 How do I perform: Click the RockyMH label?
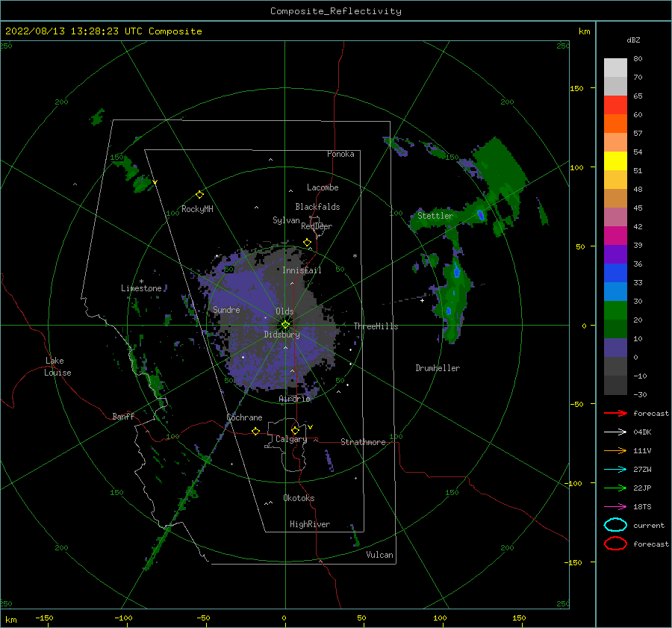coord(197,209)
